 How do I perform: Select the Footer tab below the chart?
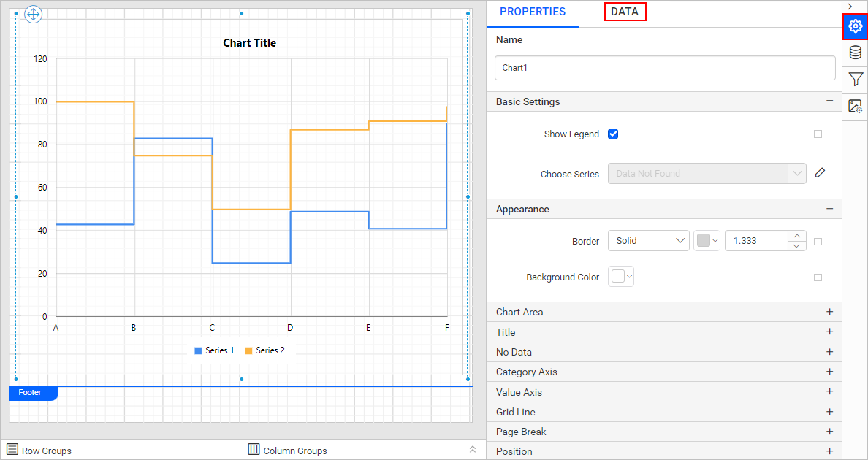(29, 392)
